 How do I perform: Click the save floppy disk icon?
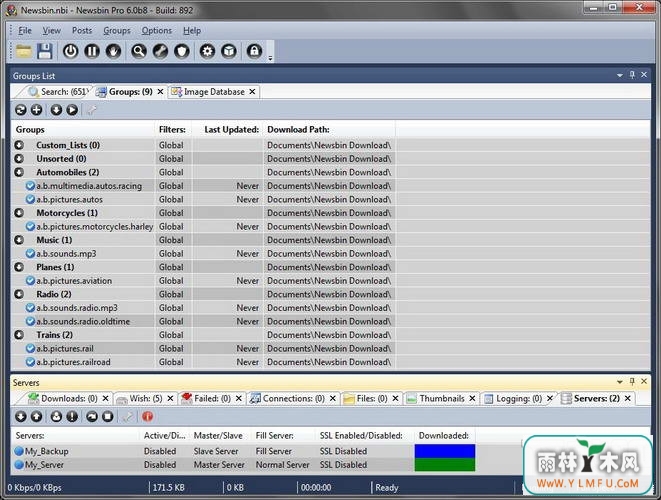click(45, 51)
